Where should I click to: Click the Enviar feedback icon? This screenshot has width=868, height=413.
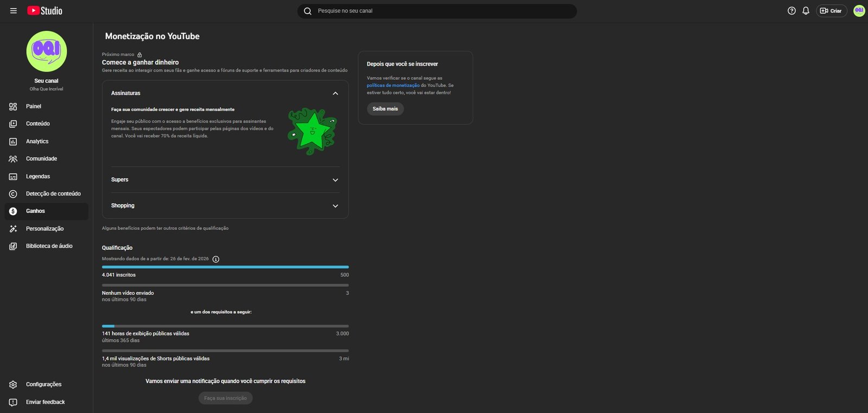(13, 402)
